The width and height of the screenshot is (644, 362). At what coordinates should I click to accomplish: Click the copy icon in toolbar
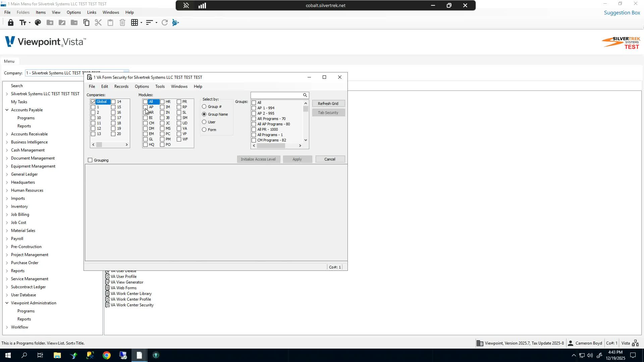(x=86, y=22)
